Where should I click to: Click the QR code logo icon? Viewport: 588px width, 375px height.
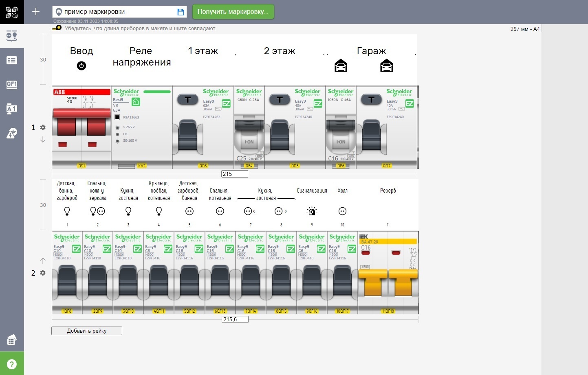click(12, 12)
